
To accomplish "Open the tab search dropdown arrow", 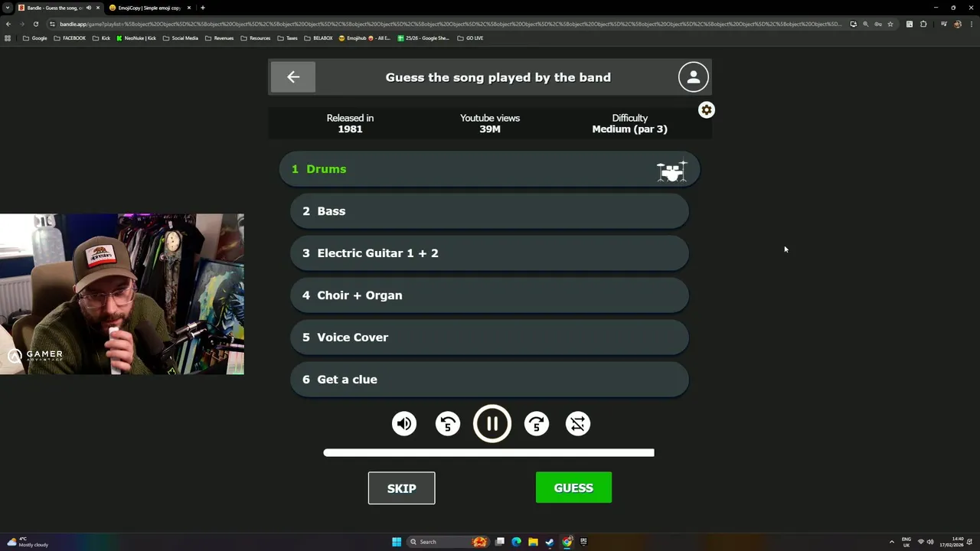I will click(x=7, y=8).
